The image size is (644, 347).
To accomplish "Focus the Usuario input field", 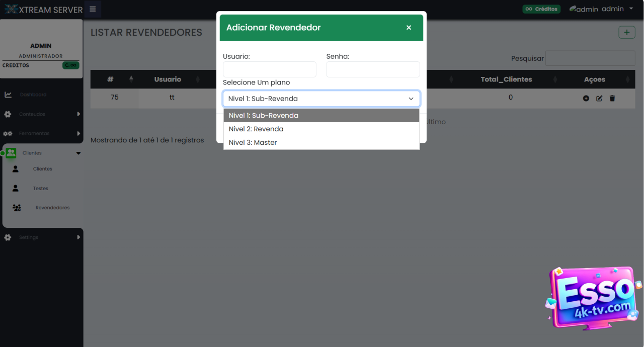I will (270, 69).
